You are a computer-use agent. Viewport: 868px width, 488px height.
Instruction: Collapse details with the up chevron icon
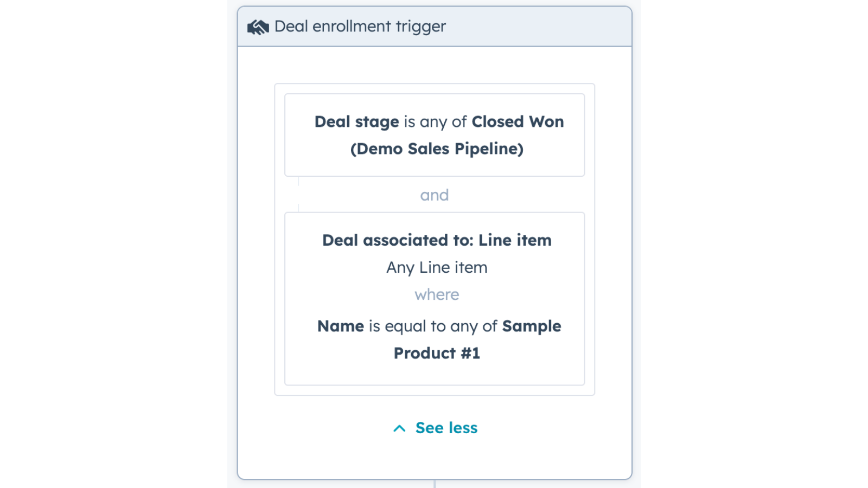(x=399, y=428)
